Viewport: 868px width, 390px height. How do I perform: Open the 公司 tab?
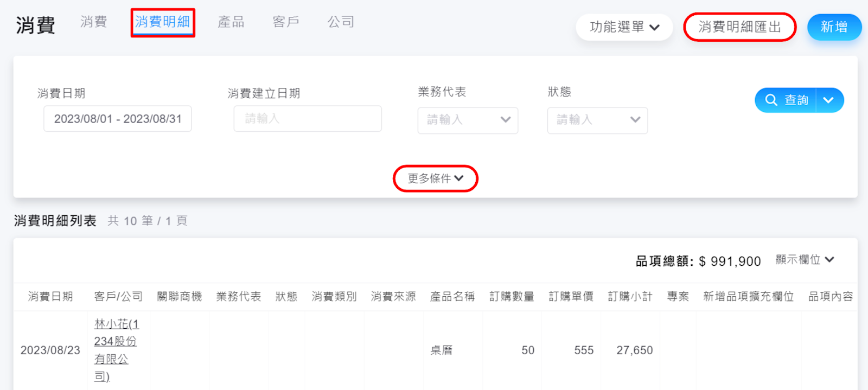(341, 22)
